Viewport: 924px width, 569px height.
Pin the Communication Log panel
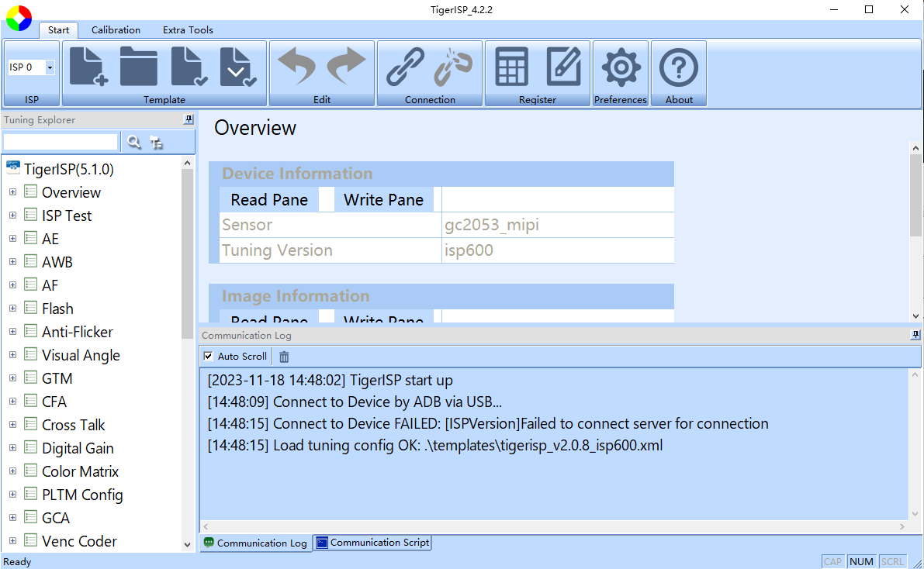point(915,335)
